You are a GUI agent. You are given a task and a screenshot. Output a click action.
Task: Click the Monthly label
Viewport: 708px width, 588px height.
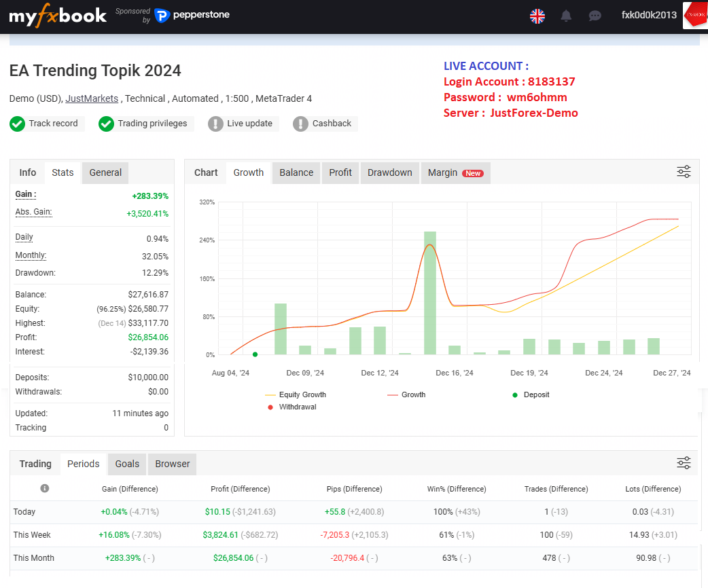point(31,255)
